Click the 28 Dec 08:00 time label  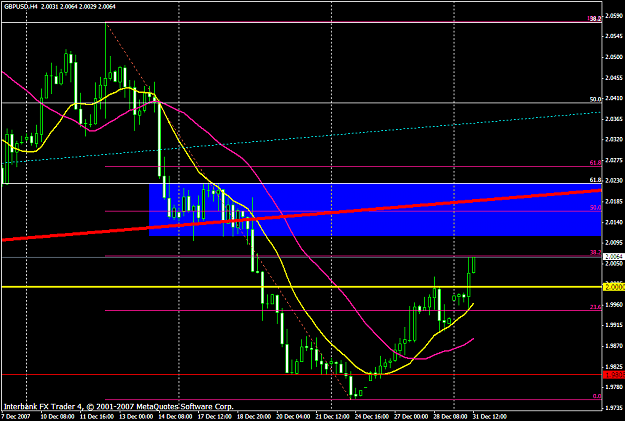pos(450,417)
